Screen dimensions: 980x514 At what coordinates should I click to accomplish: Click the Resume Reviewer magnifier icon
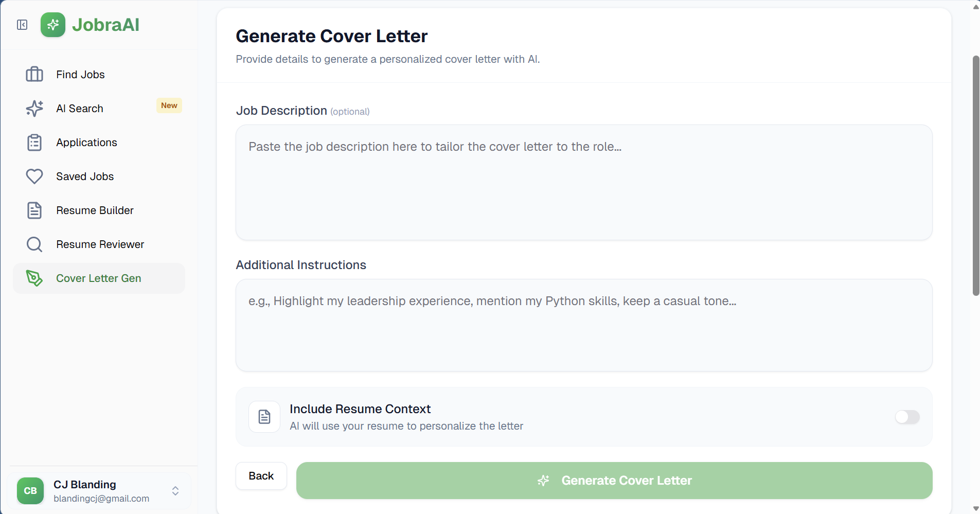(x=34, y=244)
